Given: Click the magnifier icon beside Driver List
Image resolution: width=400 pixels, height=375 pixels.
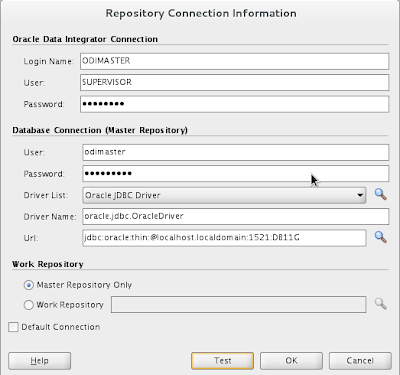Looking at the screenshot, I should [x=380, y=194].
